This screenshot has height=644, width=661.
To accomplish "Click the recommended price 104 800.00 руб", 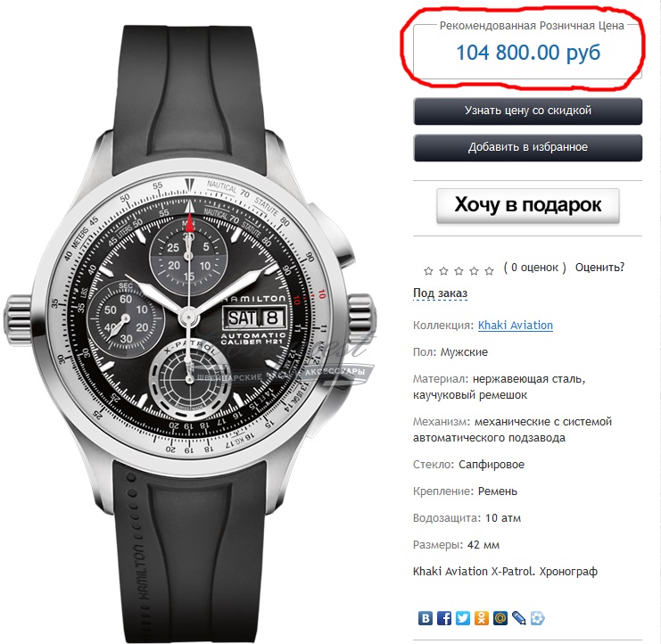I will pos(528,53).
